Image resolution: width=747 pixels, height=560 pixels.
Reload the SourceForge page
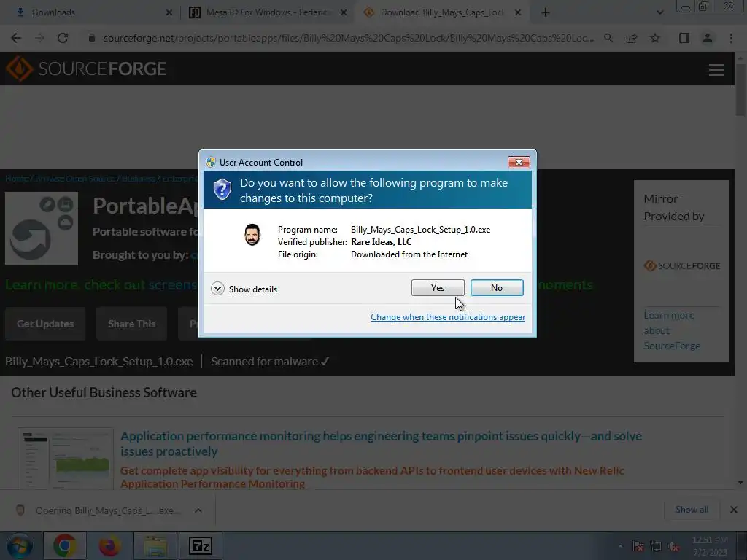63,38
